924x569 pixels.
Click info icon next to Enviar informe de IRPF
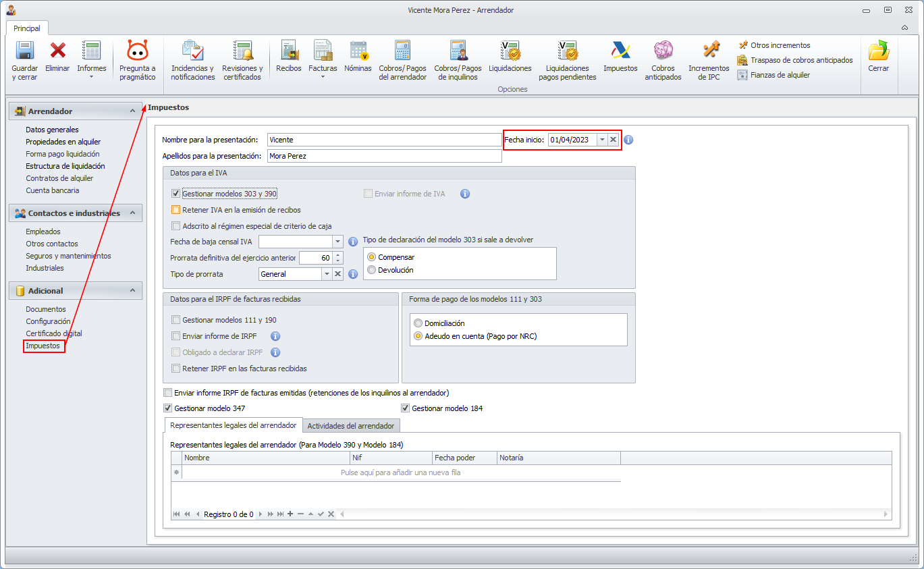pos(275,336)
